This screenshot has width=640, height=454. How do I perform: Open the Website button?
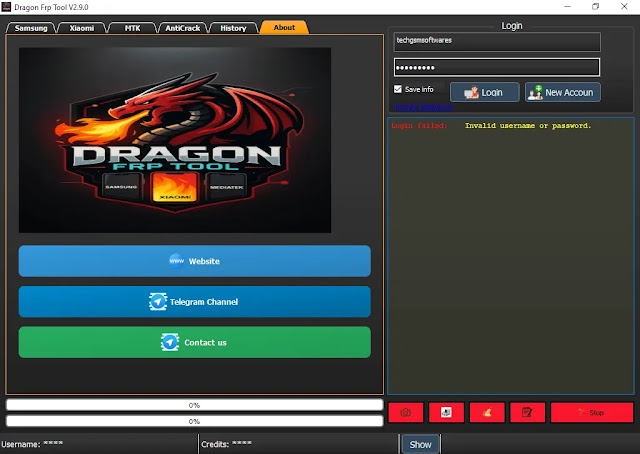point(195,261)
